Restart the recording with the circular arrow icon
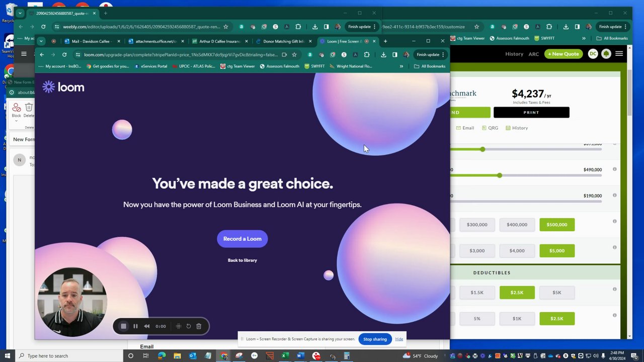Image resolution: width=644 pixels, height=362 pixels. click(189, 326)
